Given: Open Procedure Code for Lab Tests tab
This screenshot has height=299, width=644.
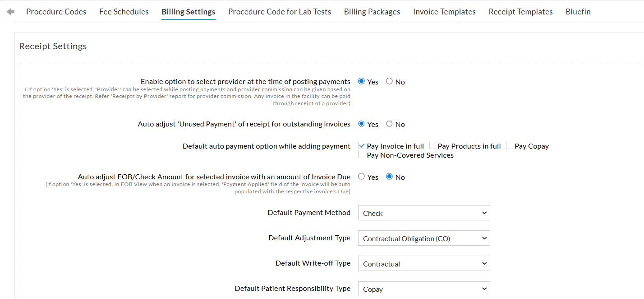Looking at the screenshot, I should [x=279, y=11].
